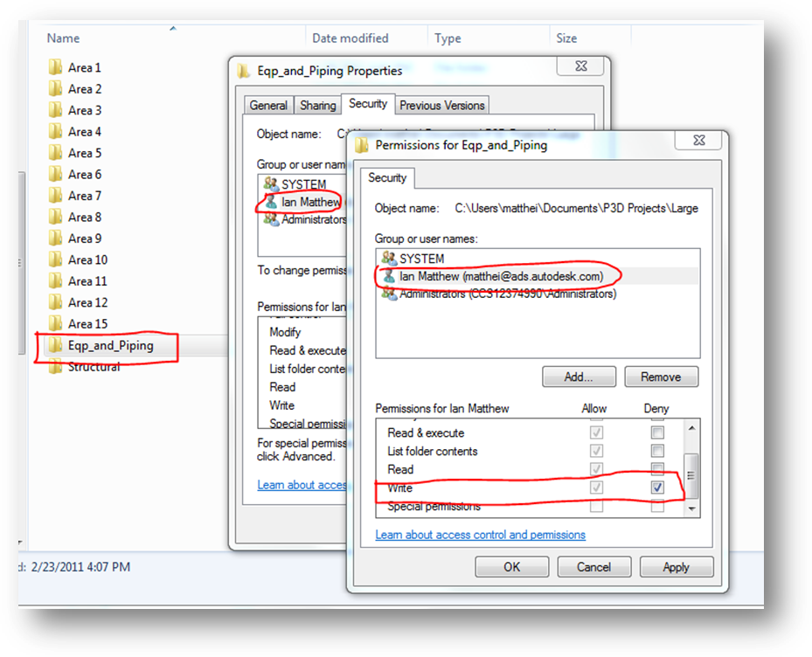The image size is (812, 657).
Task: Click Ian Matthew user icon in Properties window
Action: coord(271,202)
